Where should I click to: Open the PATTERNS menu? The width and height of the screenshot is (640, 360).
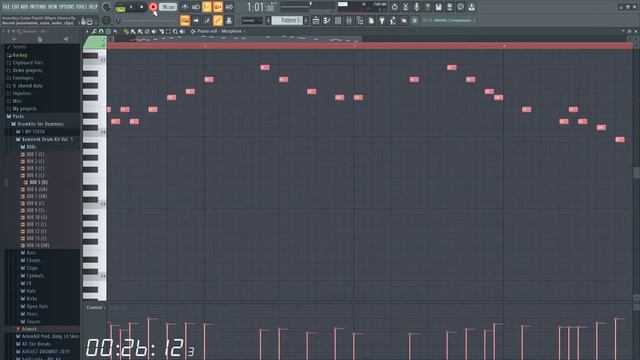[38, 7]
